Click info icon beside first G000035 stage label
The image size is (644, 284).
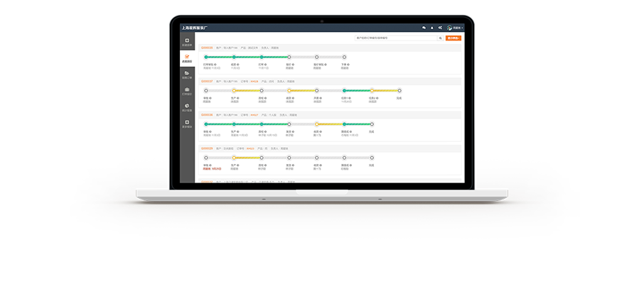215,65
